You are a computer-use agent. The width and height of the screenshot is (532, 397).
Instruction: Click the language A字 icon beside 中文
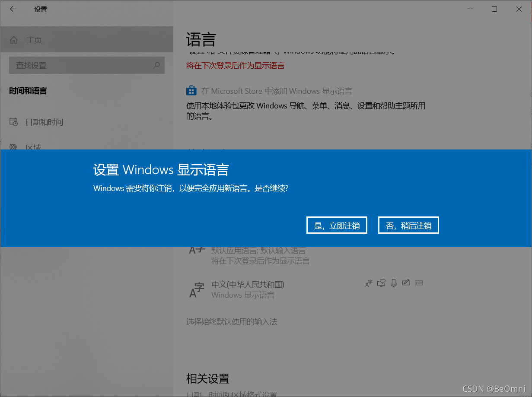[197, 290]
